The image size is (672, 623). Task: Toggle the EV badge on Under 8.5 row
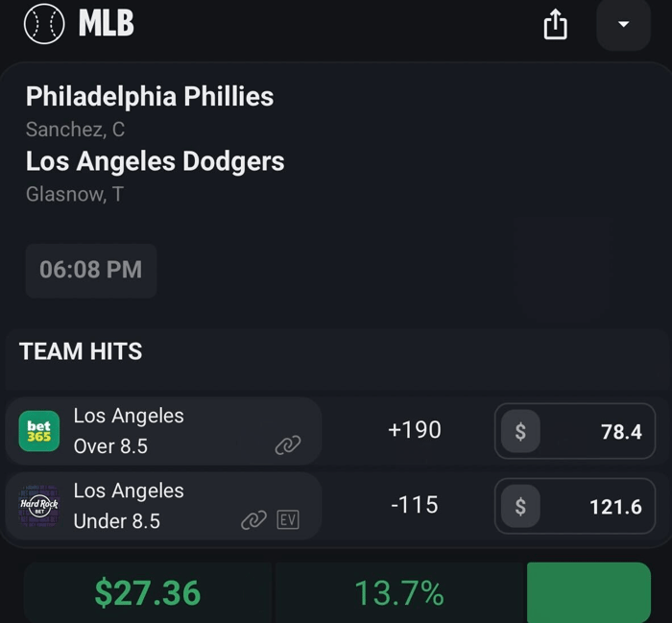287,520
